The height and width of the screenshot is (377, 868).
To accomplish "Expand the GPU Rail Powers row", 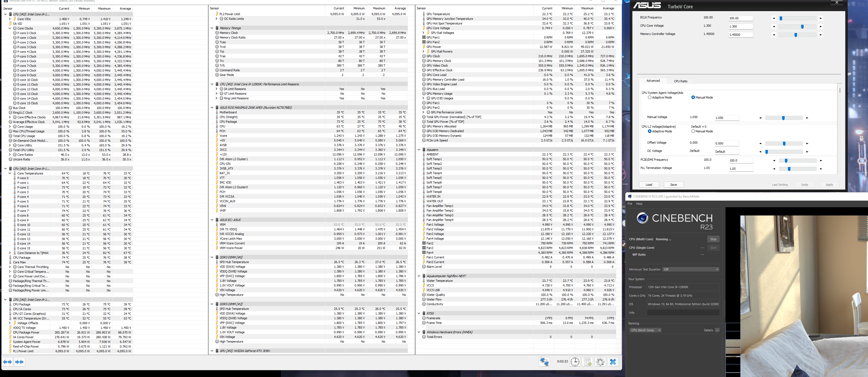I will point(423,51).
